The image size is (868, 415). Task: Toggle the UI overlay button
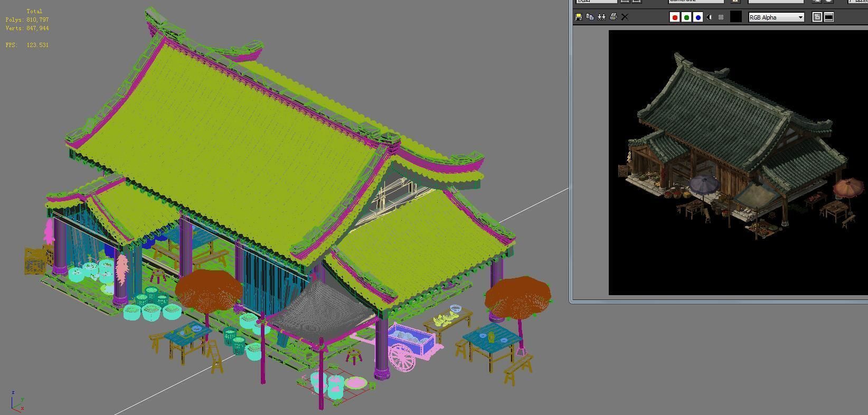coord(817,17)
